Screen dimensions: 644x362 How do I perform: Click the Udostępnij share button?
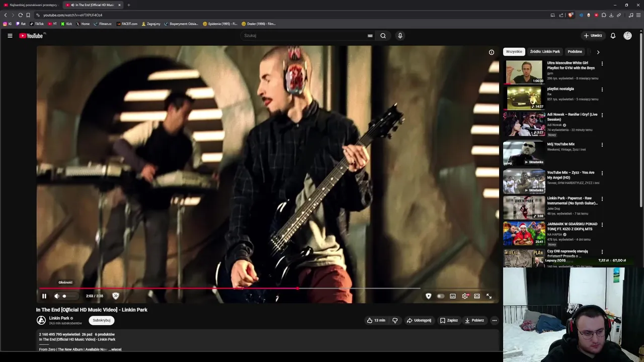[419, 320]
